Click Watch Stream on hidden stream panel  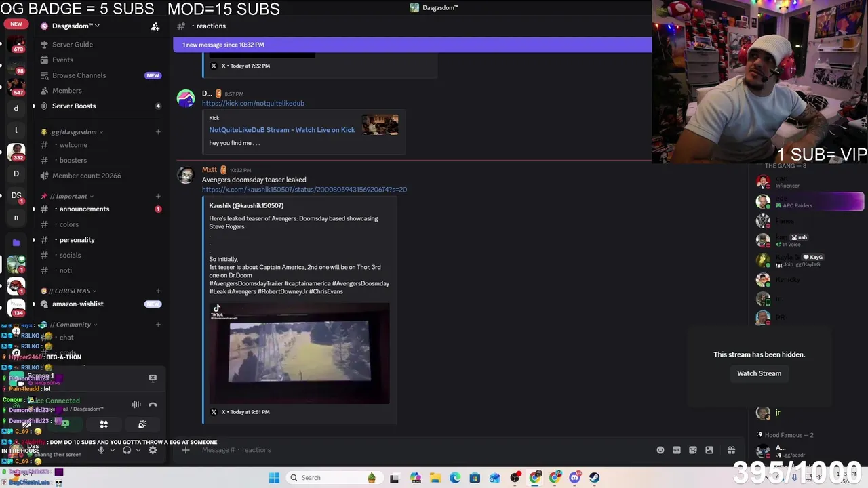tap(759, 373)
